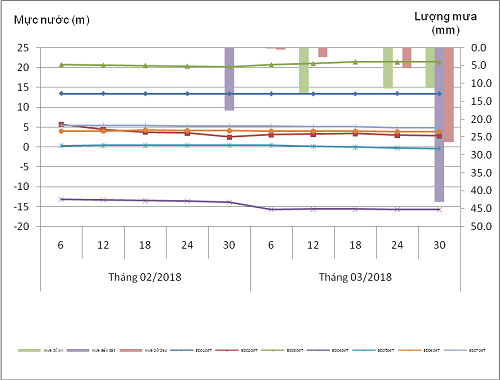Click the purple rectangular rainfall legend swatch
This screenshot has width=500, height=380.
tap(78, 350)
